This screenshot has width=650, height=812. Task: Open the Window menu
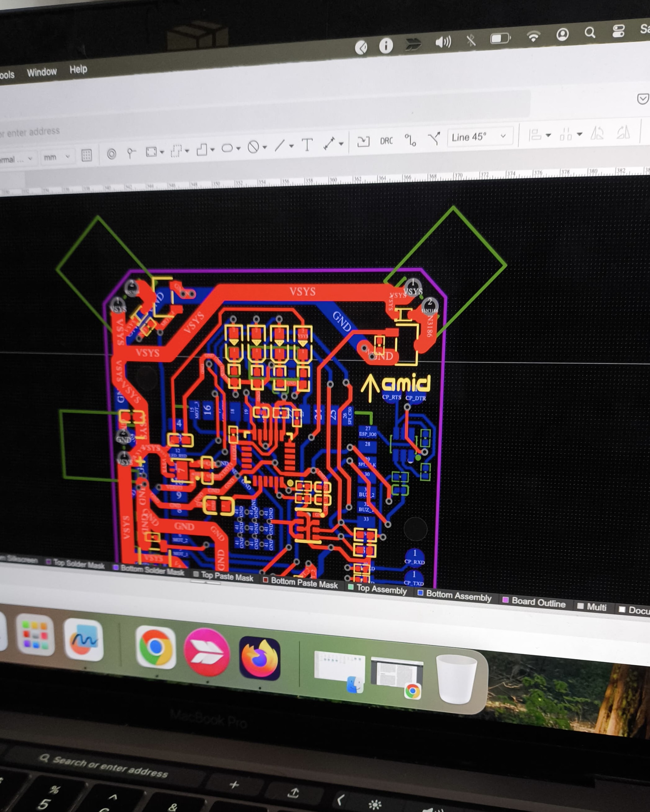[41, 72]
